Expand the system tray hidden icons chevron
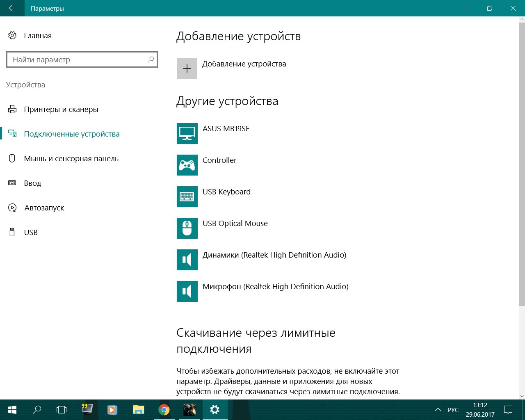The height and width of the screenshot is (420, 525). tap(438, 410)
